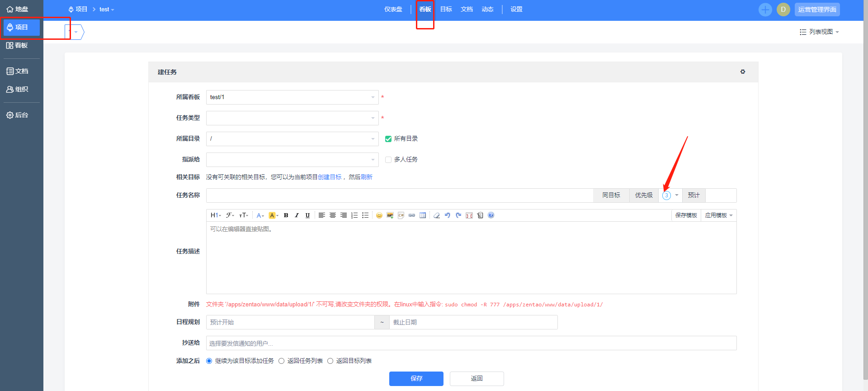Open 组织 in the left sidebar
Image resolution: width=868 pixels, height=391 pixels.
[x=18, y=89]
